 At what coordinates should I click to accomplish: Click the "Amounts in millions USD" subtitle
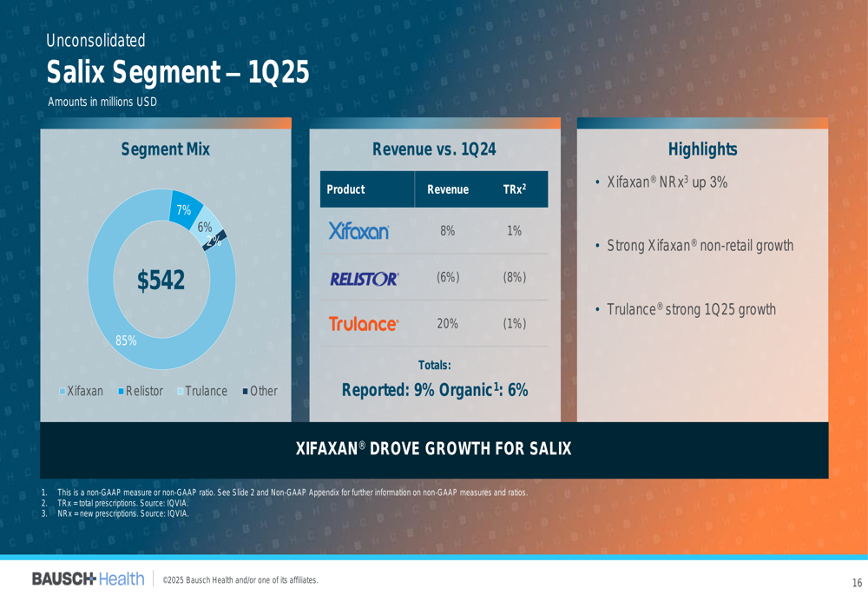tap(102, 102)
